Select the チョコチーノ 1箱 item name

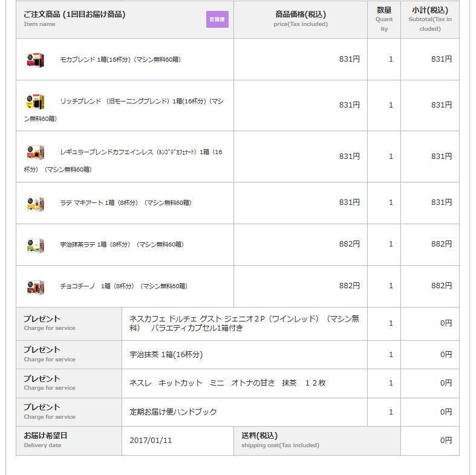point(123,286)
